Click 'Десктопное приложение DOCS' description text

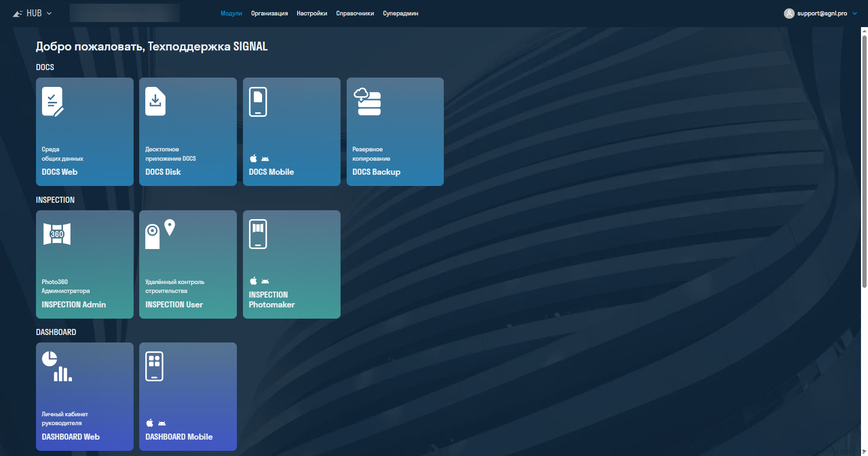[171, 154]
